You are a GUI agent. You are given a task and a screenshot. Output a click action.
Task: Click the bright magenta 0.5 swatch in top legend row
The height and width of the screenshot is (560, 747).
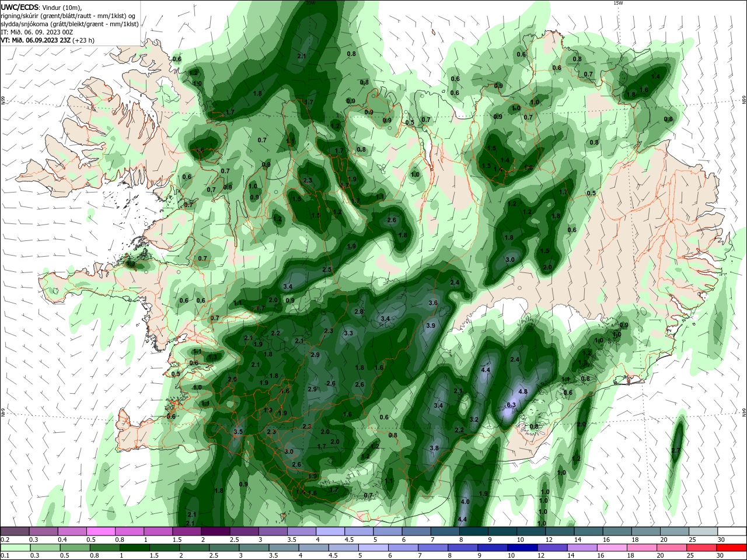coord(101,531)
